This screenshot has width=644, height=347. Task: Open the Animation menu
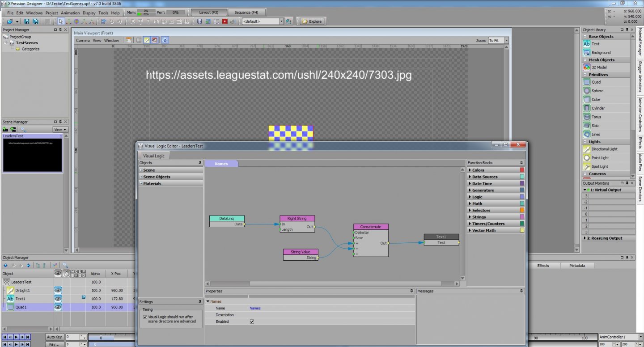[70, 13]
